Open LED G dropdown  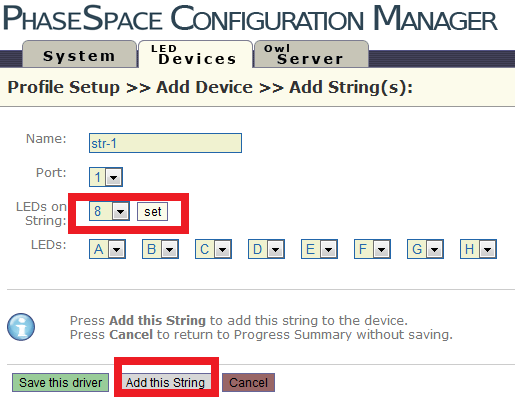pos(425,249)
